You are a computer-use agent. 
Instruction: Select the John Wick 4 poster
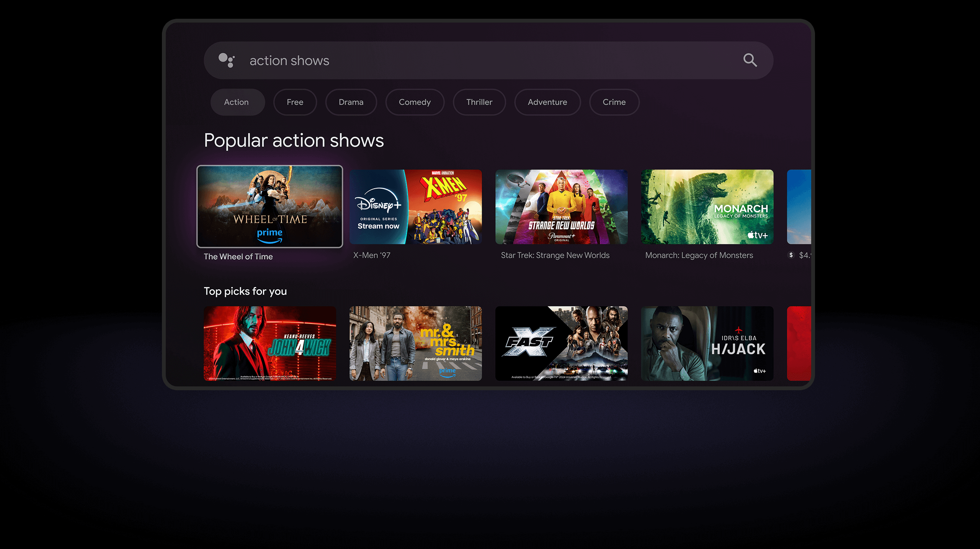click(x=269, y=343)
